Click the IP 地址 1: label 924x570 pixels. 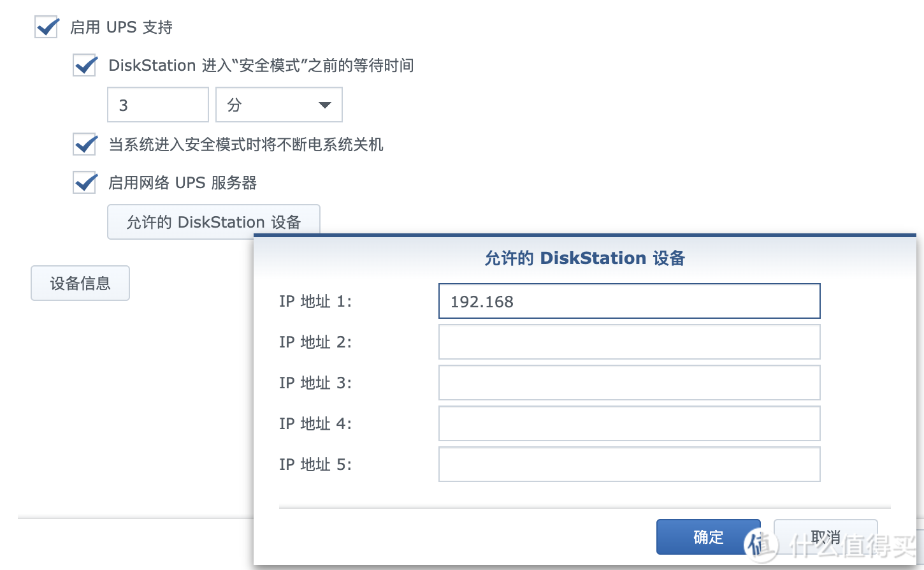click(315, 302)
